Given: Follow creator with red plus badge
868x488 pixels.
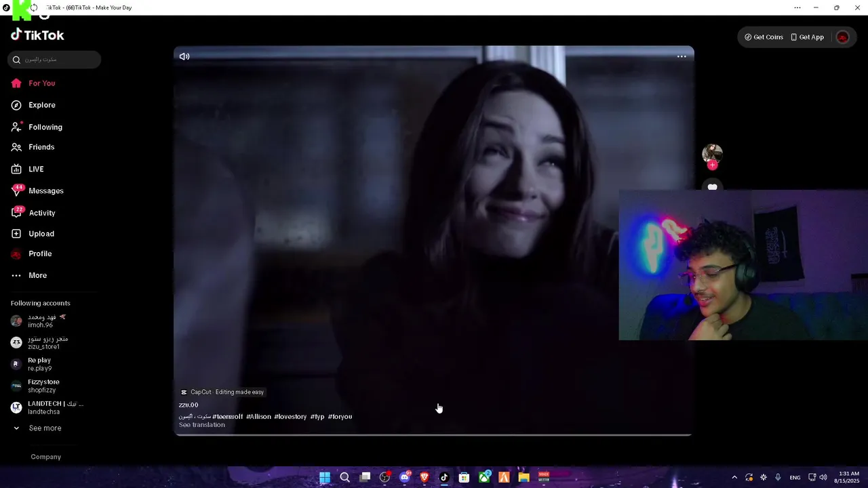Looking at the screenshot, I should point(712,165).
